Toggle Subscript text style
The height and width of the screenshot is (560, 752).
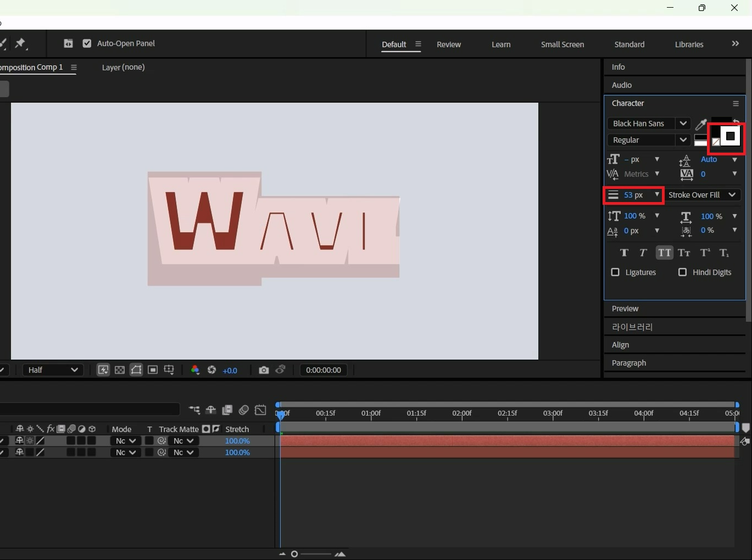tap(725, 253)
